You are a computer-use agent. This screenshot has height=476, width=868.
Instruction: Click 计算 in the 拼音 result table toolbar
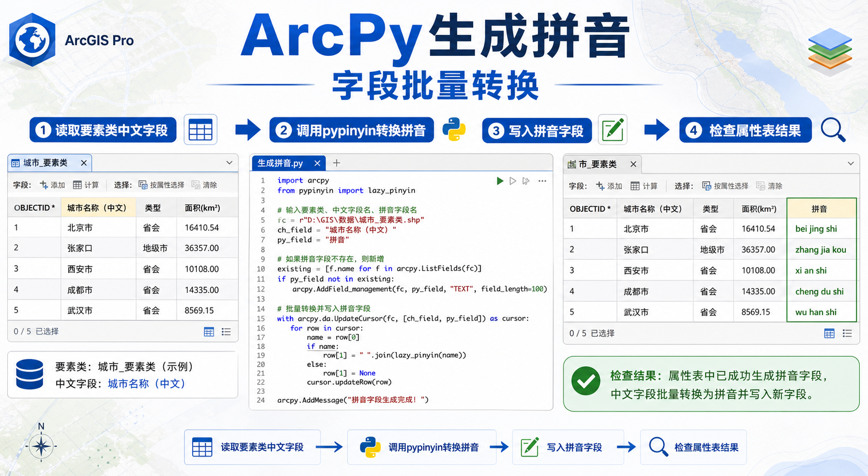tap(644, 186)
